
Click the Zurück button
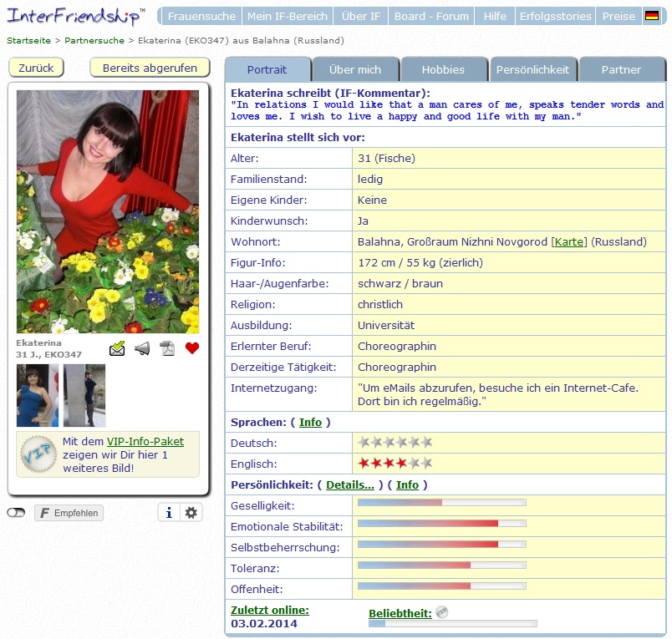coord(36,68)
